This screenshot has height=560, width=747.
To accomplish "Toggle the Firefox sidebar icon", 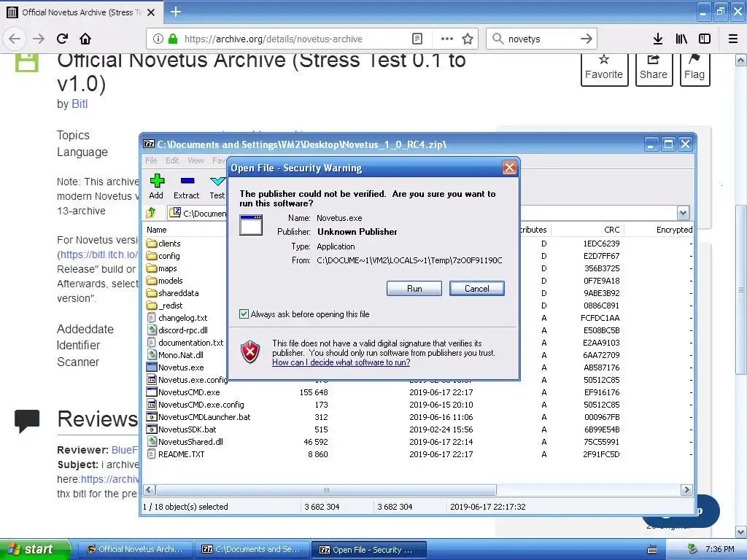I will pos(705,39).
